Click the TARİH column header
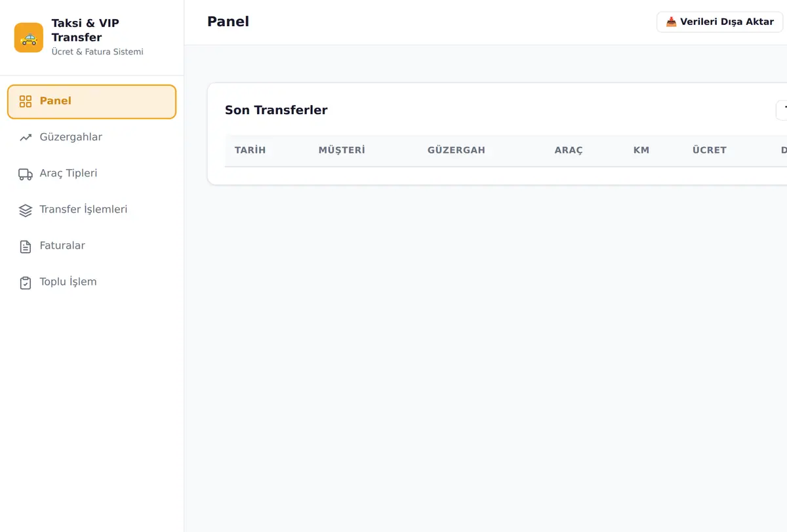The width and height of the screenshot is (787, 532). point(250,150)
